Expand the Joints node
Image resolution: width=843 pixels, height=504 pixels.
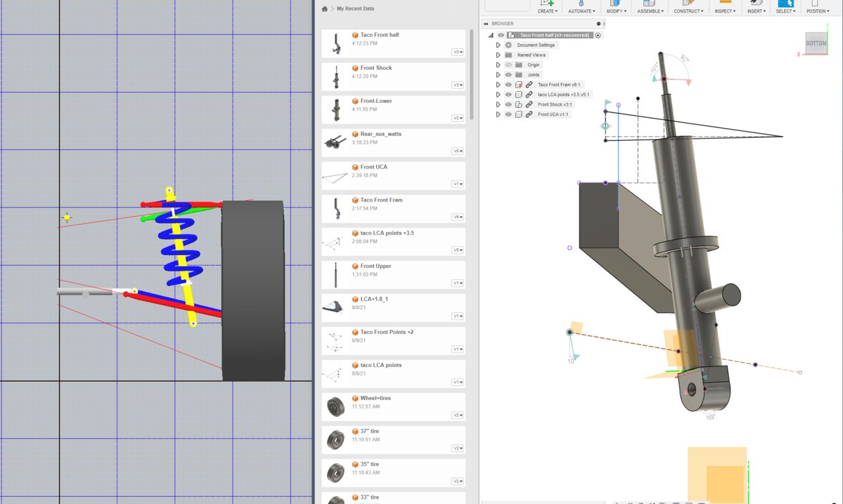point(498,74)
